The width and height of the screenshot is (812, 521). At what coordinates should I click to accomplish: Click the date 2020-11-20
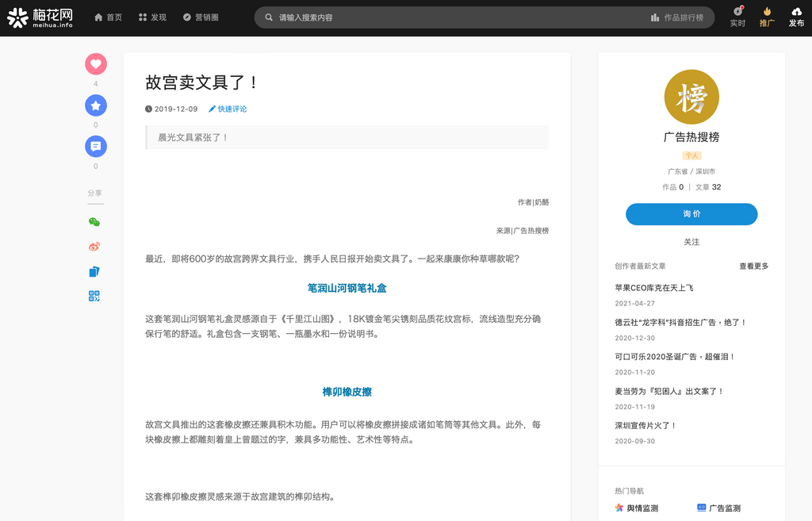click(x=635, y=373)
